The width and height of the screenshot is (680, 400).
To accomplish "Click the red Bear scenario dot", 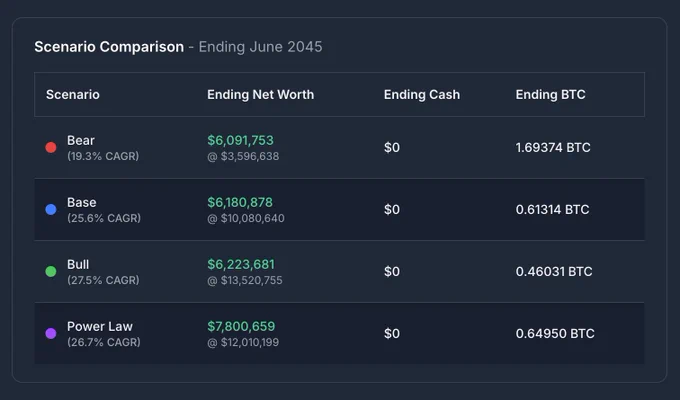I will coord(51,148).
